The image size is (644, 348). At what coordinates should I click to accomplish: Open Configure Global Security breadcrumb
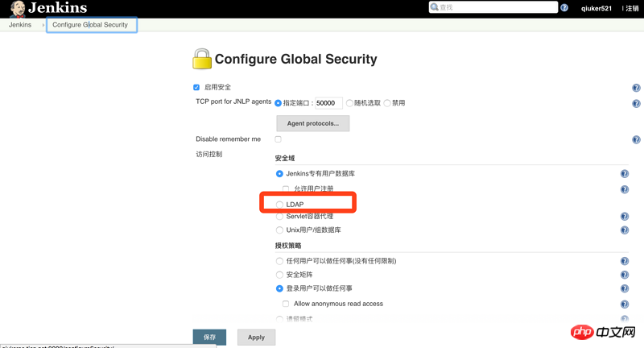pyautogui.click(x=90, y=25)
